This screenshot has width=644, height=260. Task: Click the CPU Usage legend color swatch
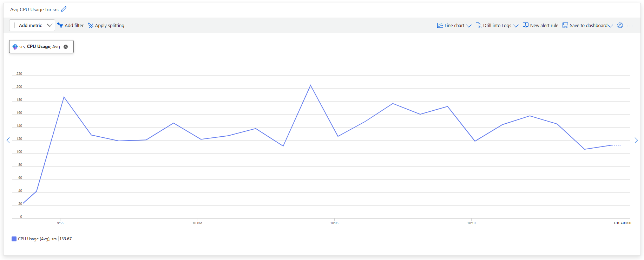click(14, 239)
